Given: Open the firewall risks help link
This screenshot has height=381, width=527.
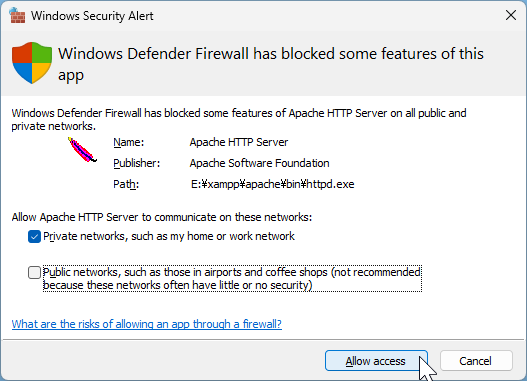Looking at the screenshot, I should [x=147, y=324].
